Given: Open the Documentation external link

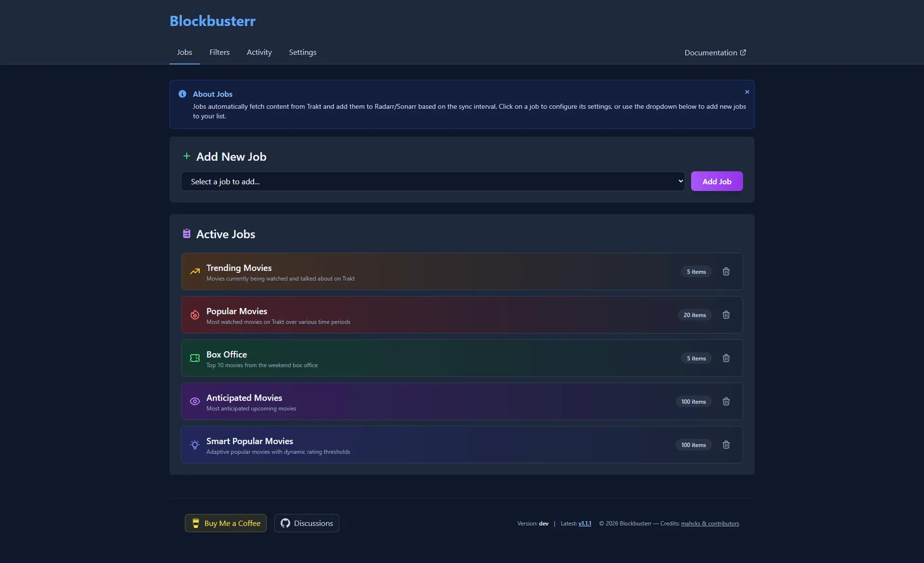Looking at the screenshot, I should tap(715, 52).
